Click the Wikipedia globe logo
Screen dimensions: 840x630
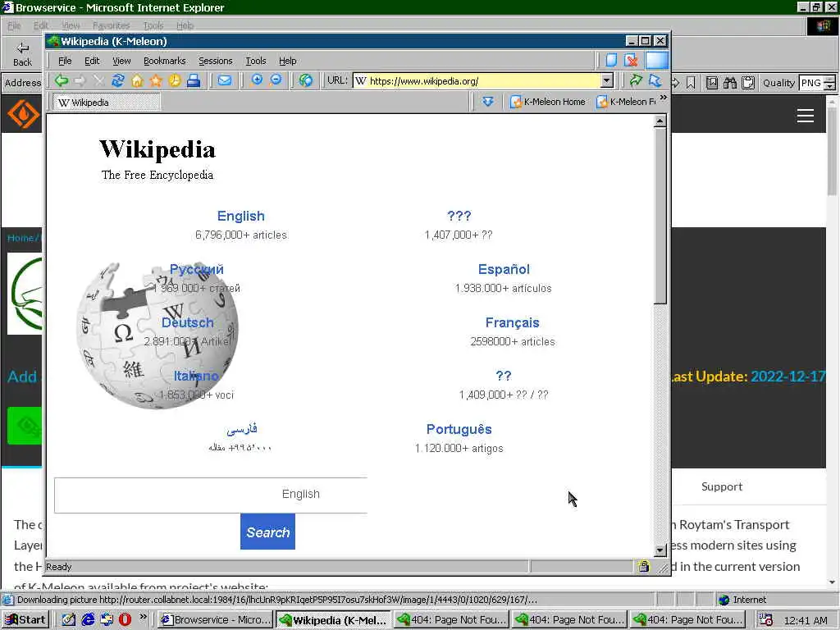click(157, 336)
